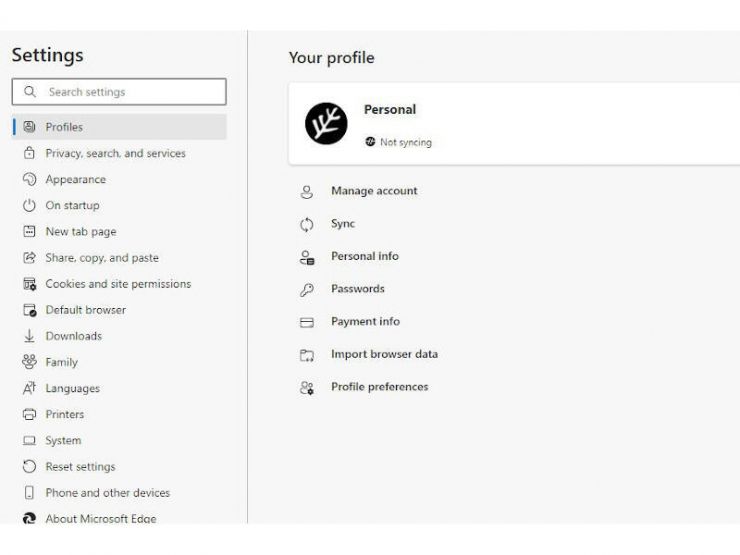Select Reset settings in sidebar
Screen dimensions: 740x555
(x=80, y=466)
